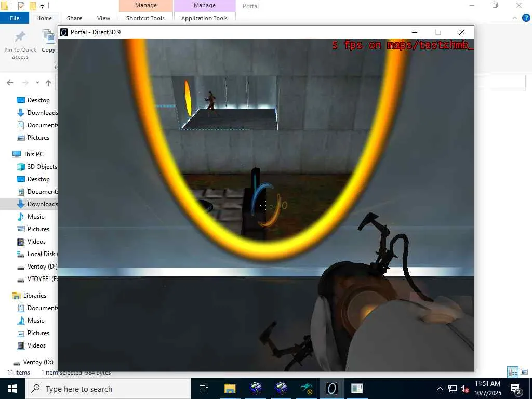Open the notification center icon
Screen dimensions: 532x399
pyautogui.click(x=516, y=389)
